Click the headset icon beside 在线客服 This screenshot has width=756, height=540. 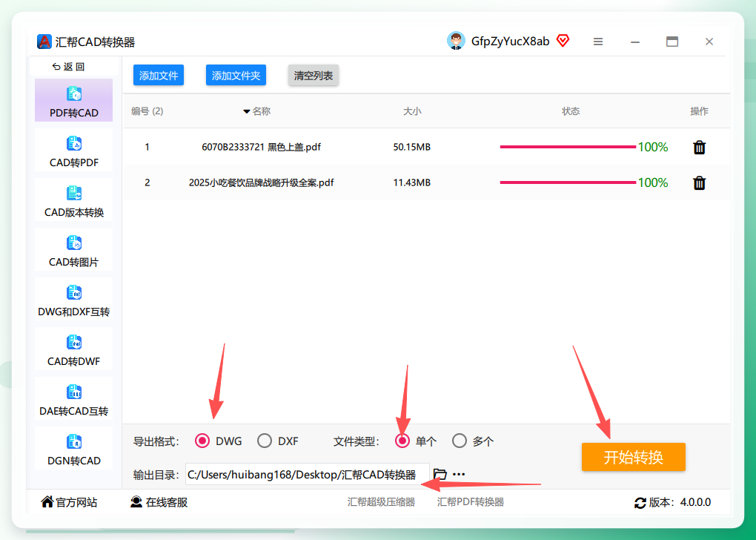[136, 502]
